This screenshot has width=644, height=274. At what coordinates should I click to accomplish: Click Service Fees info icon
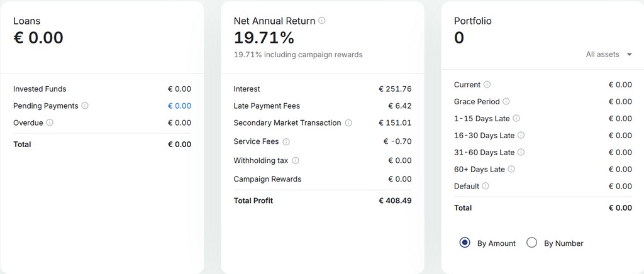286,141
